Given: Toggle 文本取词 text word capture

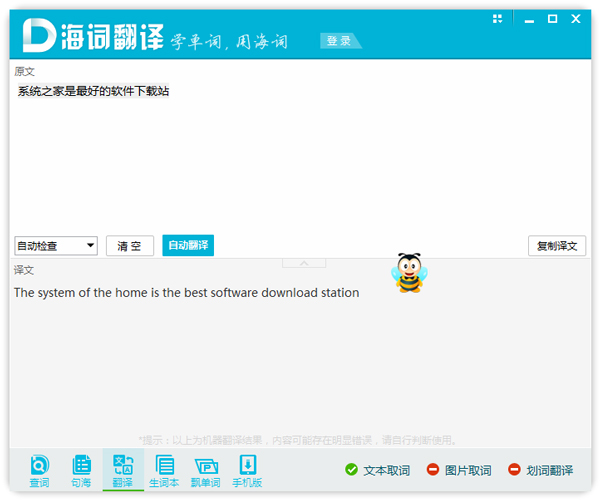Looking at the screenshot, I should point(377,470).
